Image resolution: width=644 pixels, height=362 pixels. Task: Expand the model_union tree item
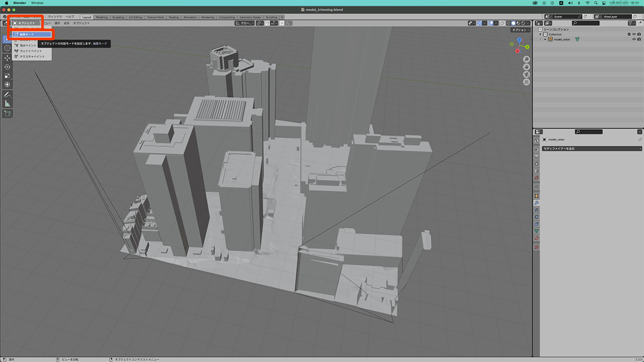[x=545, y=39]
